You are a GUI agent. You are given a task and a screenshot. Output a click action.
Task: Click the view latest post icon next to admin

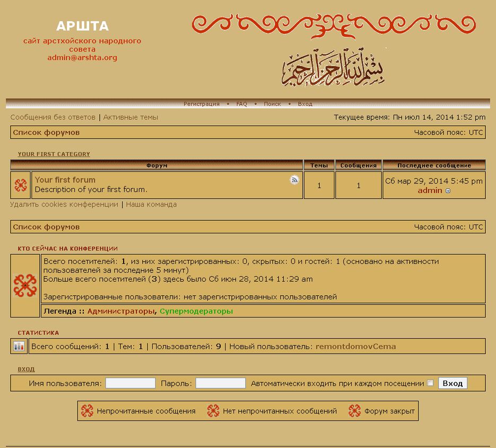(448, 191)
